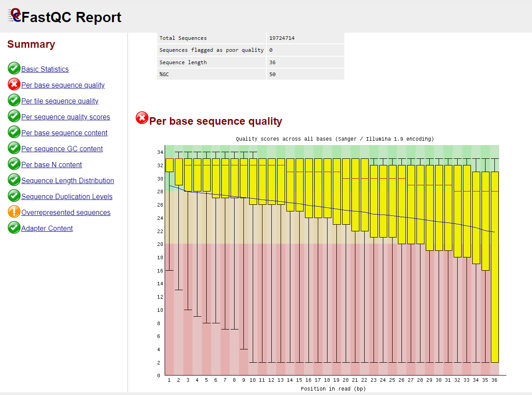Open the Per tile sequence quality link
This screenshot has height=395, width=532.
(60, 101)
